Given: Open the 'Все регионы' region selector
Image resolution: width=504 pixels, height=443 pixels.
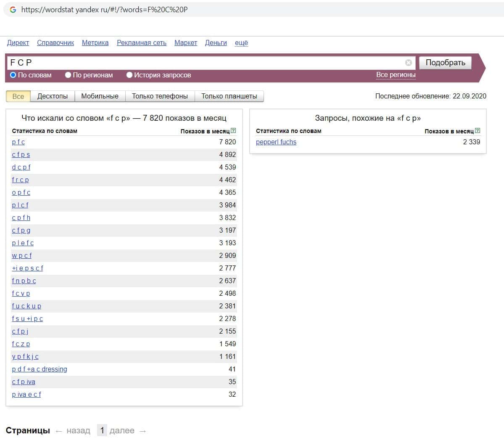Looking at the screenshot, I should [396, 75].
